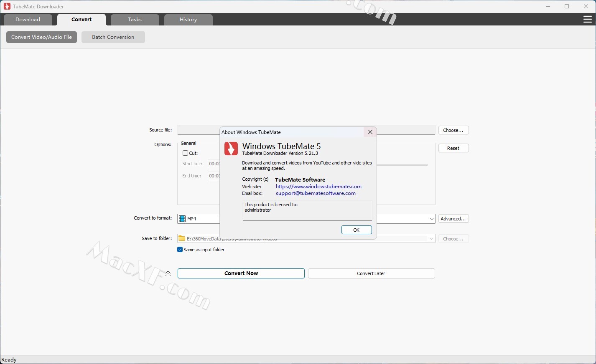
Task: Click Choose... for save folder
Action: [453, 239]
